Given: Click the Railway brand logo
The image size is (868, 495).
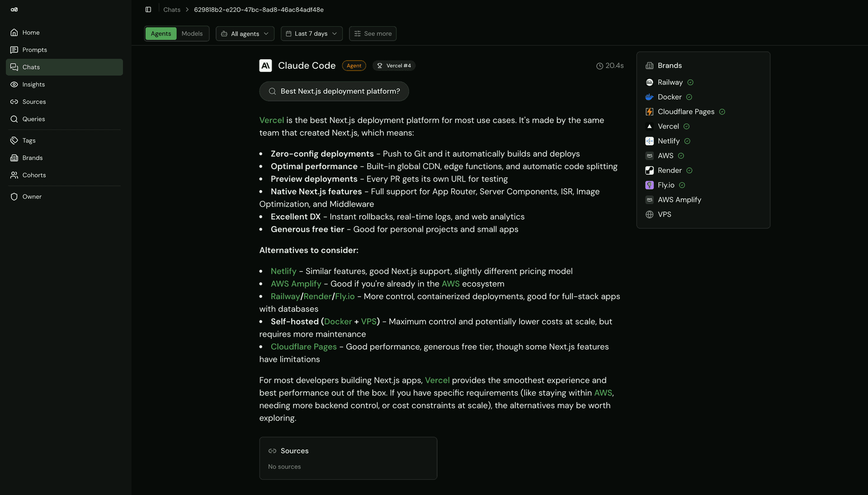Looking at the screenshot, I should tap(650, 82).
